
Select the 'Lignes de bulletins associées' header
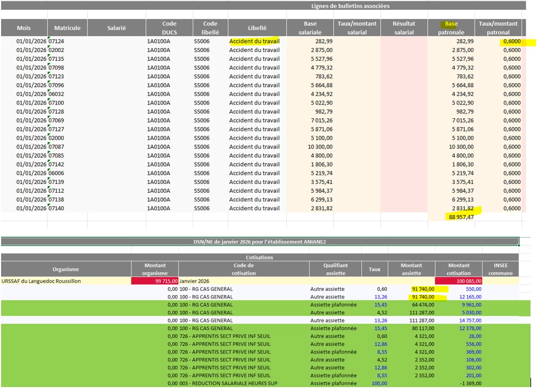(350, 6)
